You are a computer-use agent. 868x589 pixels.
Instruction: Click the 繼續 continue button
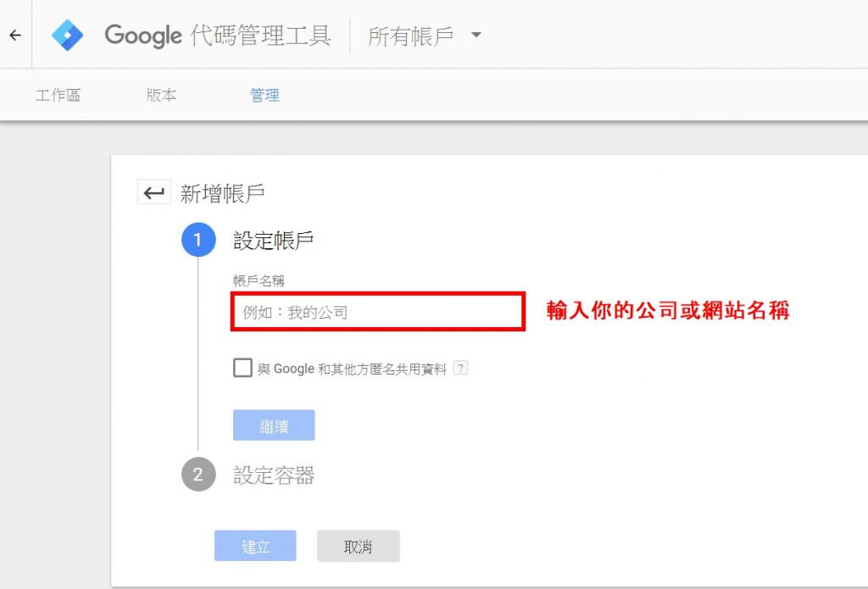(x=274, y=425)
